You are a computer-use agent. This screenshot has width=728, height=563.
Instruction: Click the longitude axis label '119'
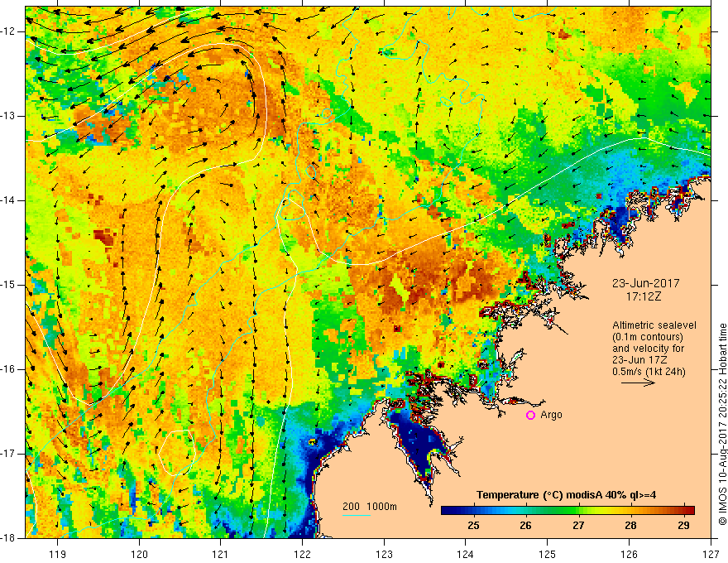pyautogui.click(x=58, y=554)
